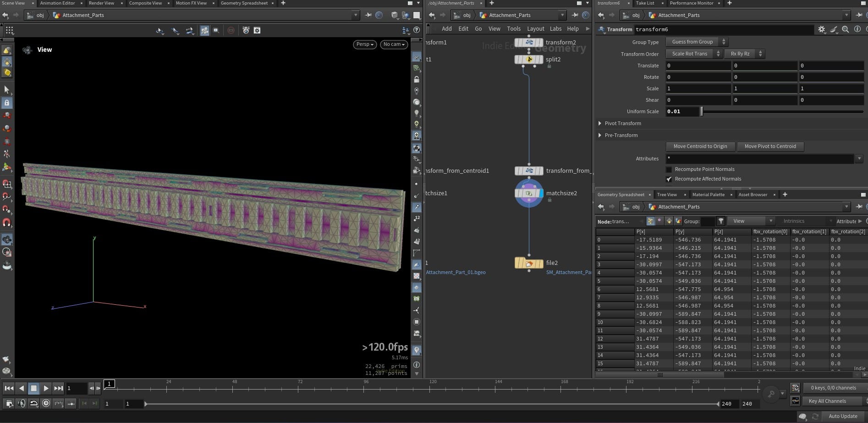
Task: Open the Layout menu in network editor
Action: 535,28
